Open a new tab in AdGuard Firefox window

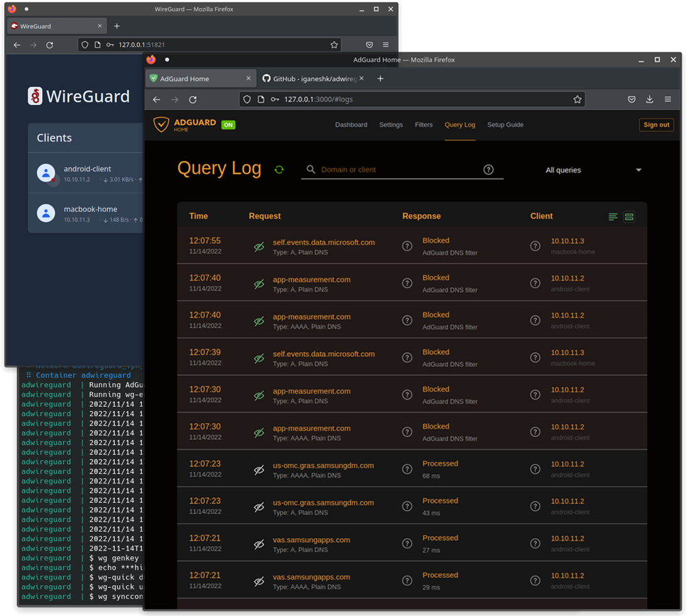(380, 79)
